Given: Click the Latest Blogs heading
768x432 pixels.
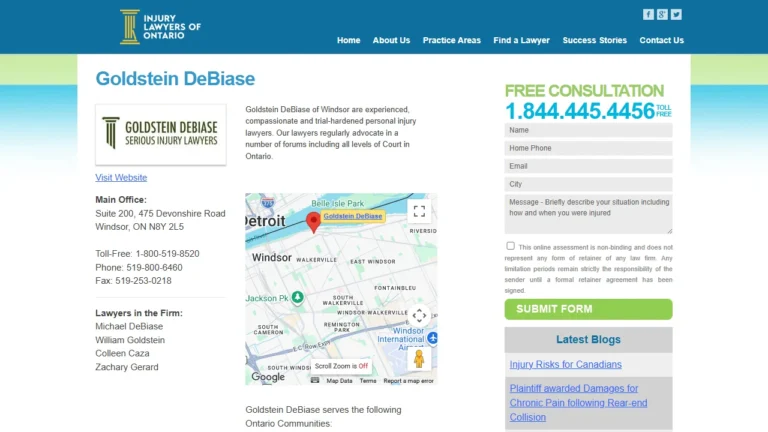Looking at the screenshot, I should pyautogui.click(x=588, y=339).
